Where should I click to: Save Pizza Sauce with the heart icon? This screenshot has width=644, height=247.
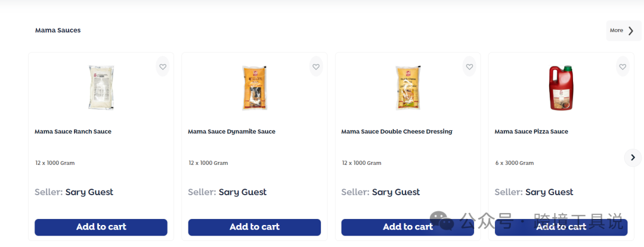click(623, 67)
